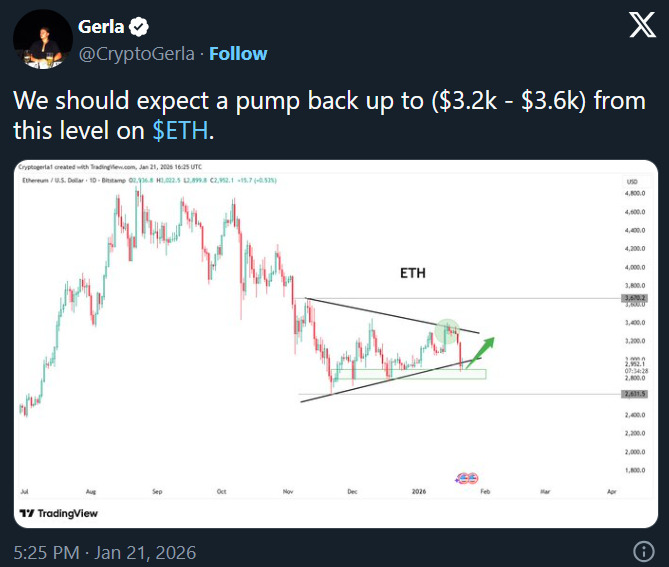This screenshot has width=669, height=567.
Task: Click the Gerla display name
Action: 101,27
